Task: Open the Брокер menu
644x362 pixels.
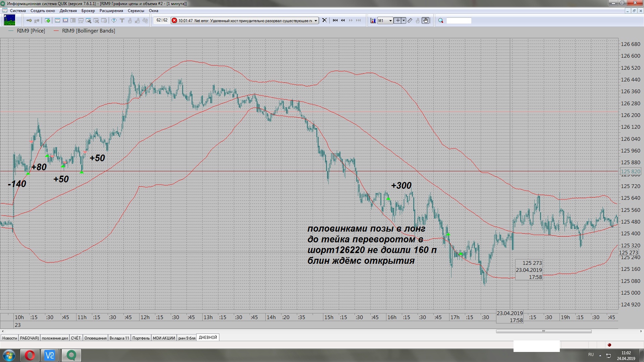Action: click(x=88, y=11)
